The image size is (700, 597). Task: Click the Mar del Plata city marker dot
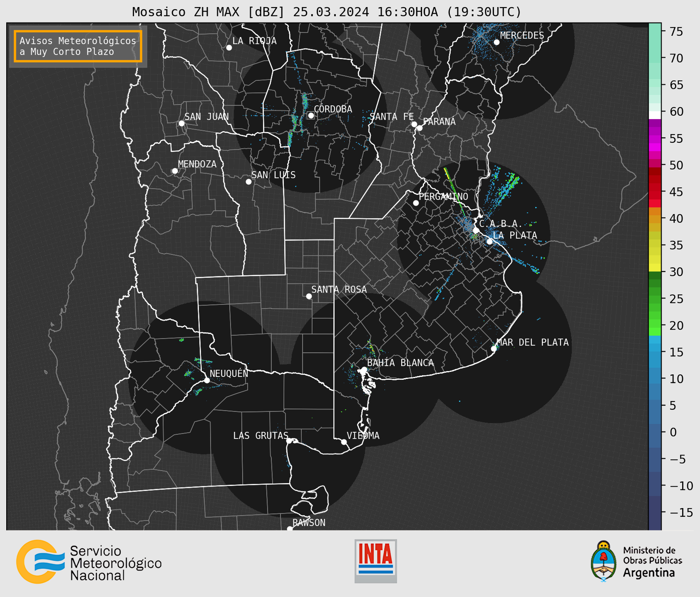coord(494,349)
